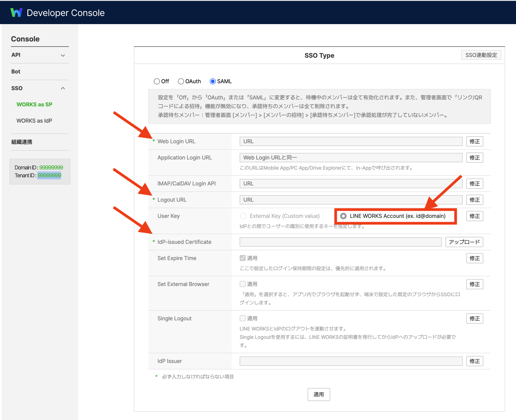Open the Bot menu item
The width and height of the screenshot is (516, 420).
pyautogui.click(x=16, y=72)
